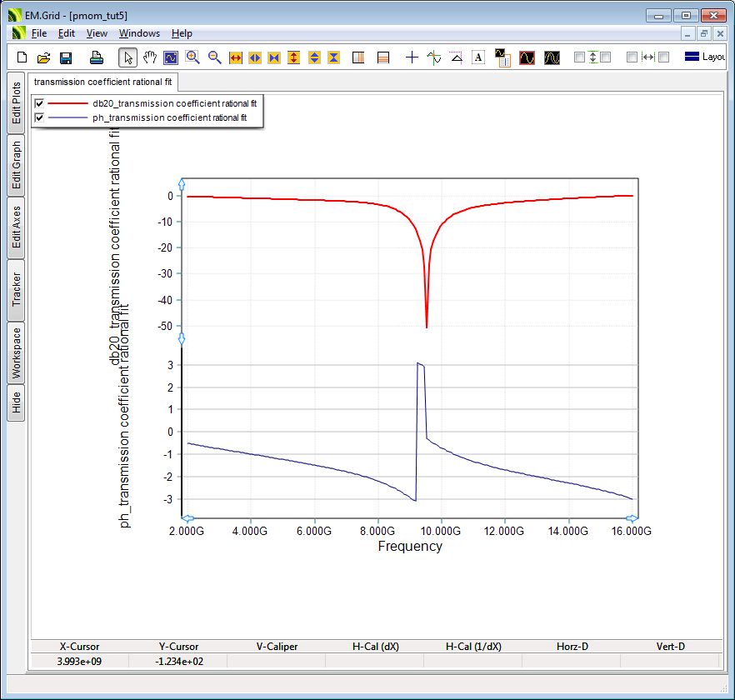
Task: Click the X-Cursor value field
Action: tap(80, 661)
